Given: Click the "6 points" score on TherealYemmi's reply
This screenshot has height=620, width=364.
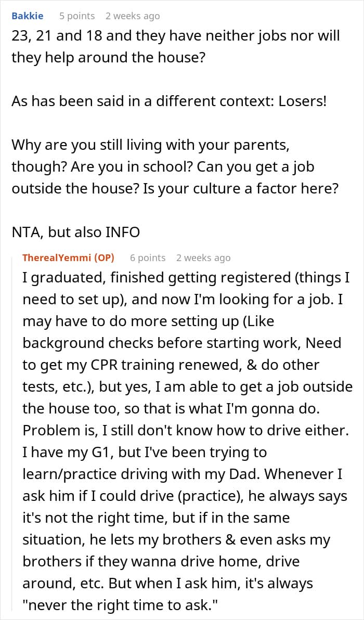Looking at the screenshot, I should tap(148, 258).
